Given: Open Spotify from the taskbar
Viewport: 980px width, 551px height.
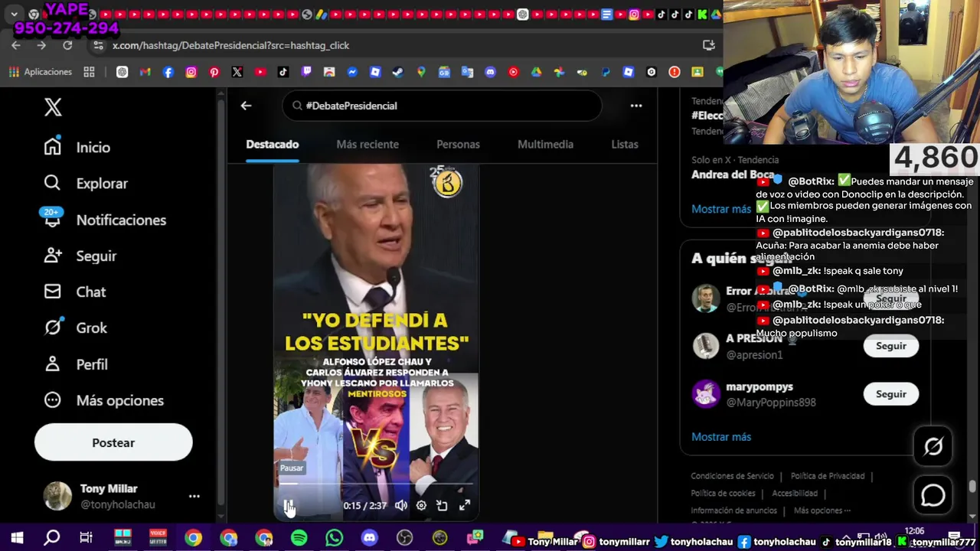Looking at the screenshot, I should pos(299,538).
